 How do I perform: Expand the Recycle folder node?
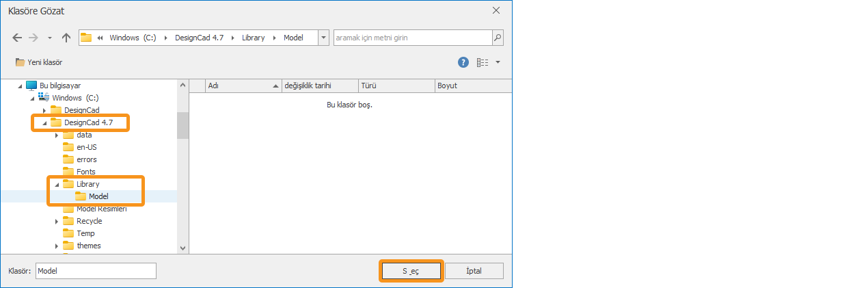[x=57, y=222]
